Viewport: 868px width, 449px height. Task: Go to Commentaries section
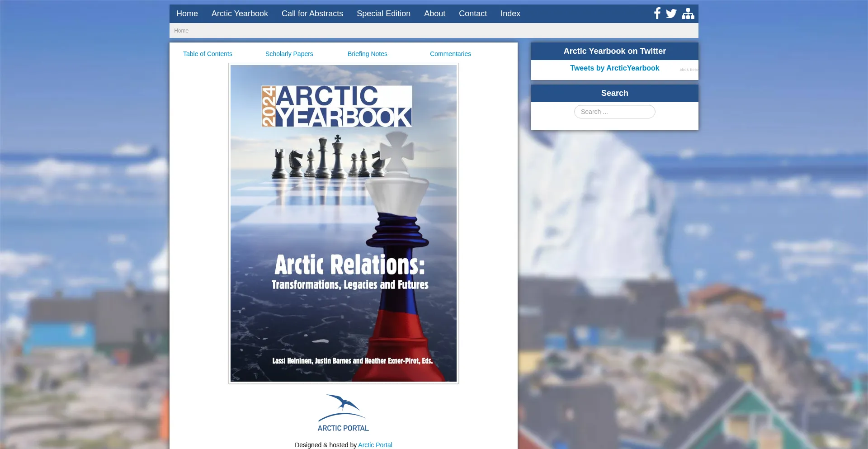point(450,54)
